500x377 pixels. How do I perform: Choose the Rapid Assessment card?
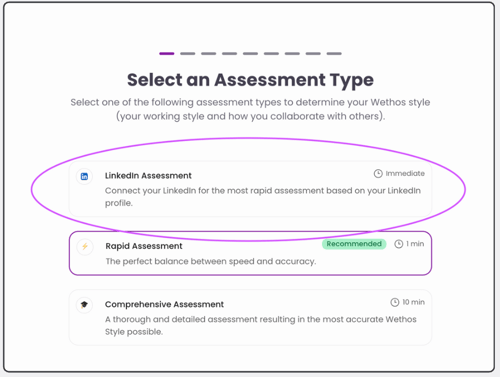250,253
